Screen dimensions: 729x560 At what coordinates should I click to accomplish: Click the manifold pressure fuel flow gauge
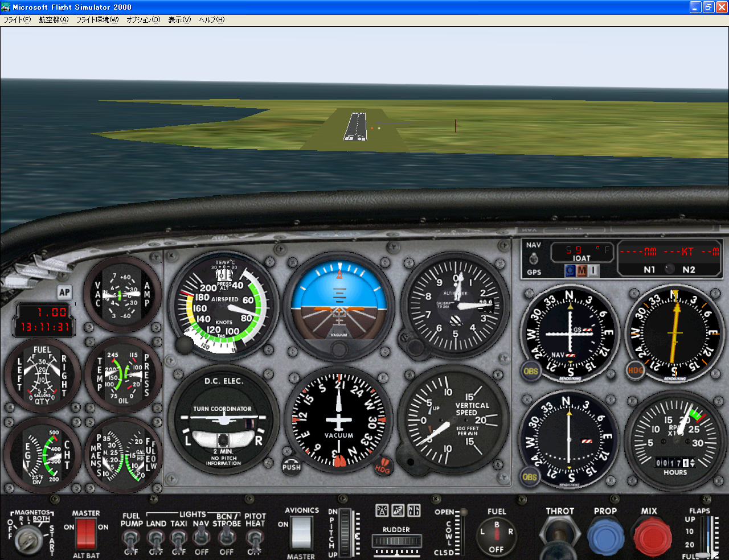point(122,456)
